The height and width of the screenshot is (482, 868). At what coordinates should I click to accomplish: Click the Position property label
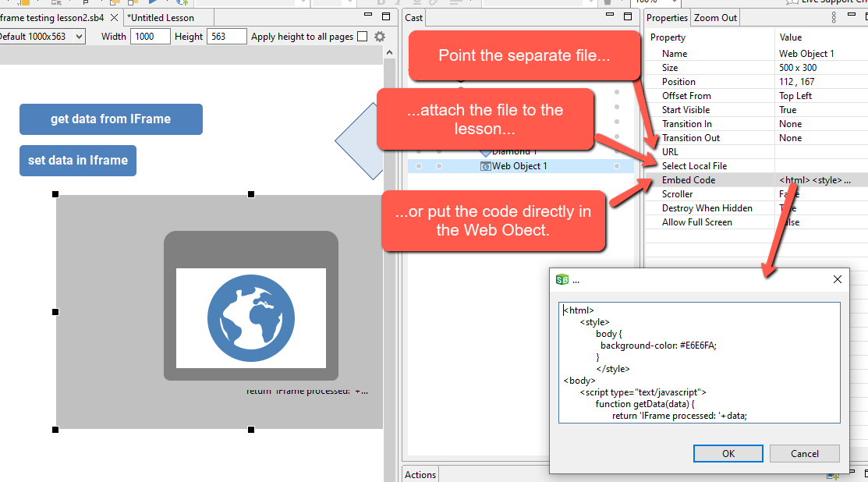coord(678,81)
